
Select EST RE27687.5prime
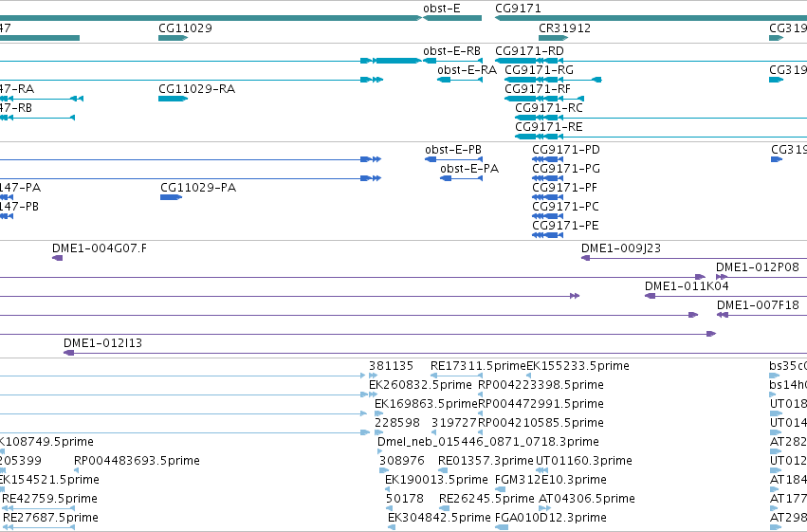point(39,528)
